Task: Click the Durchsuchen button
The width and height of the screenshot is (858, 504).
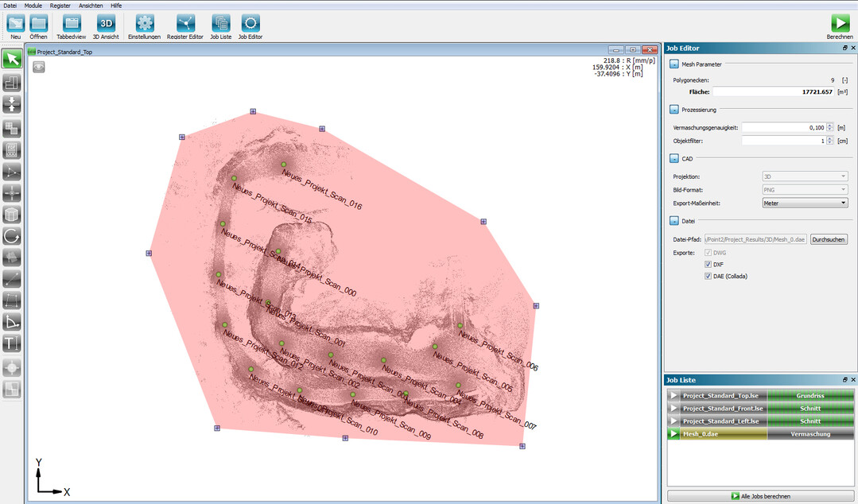Action: coord(829,239)
